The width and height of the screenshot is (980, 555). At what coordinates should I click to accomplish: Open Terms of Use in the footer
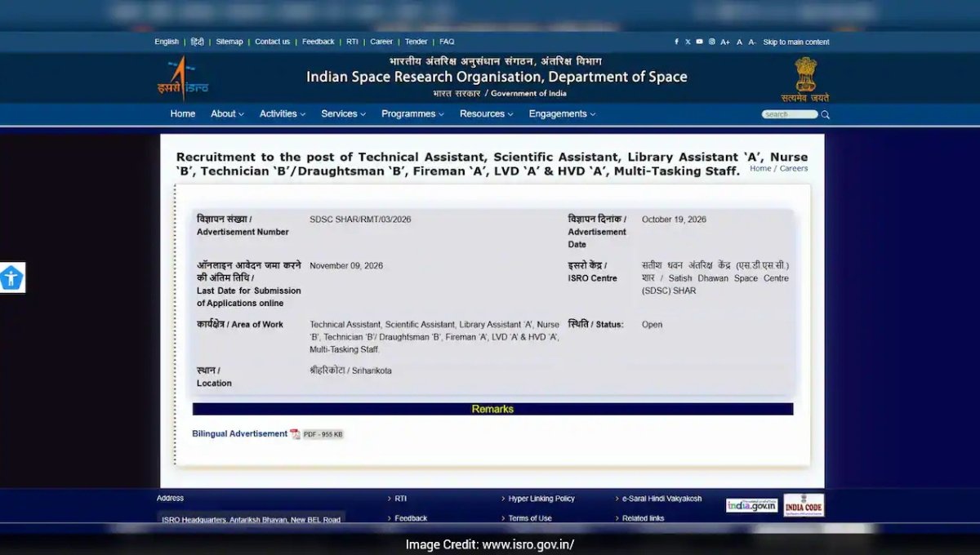click(x=530, y=518)
